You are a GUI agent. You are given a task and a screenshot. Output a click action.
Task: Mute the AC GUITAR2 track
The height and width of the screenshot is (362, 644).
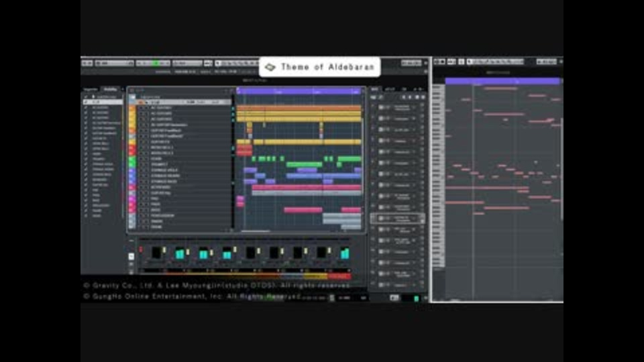point(141,113)
